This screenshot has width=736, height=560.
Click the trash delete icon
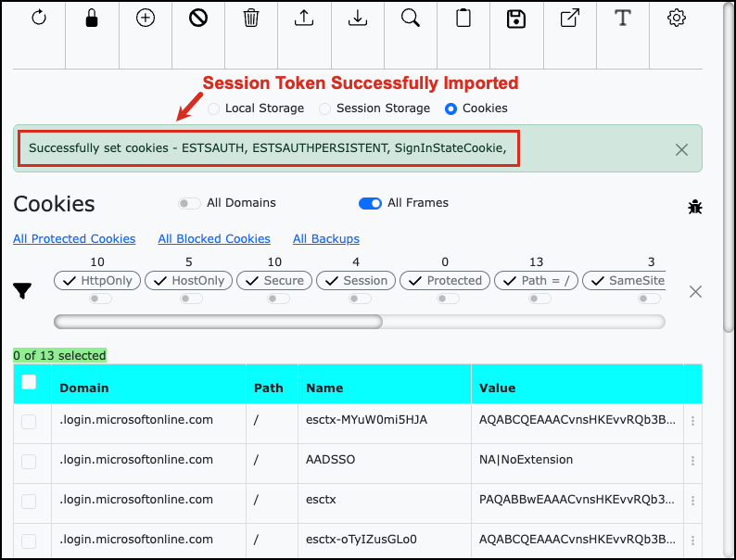pos(251,19)
